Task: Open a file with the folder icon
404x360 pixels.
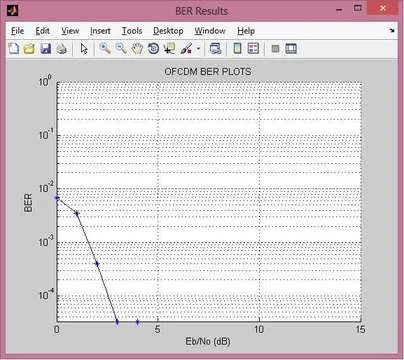Action: click(29, 49)
